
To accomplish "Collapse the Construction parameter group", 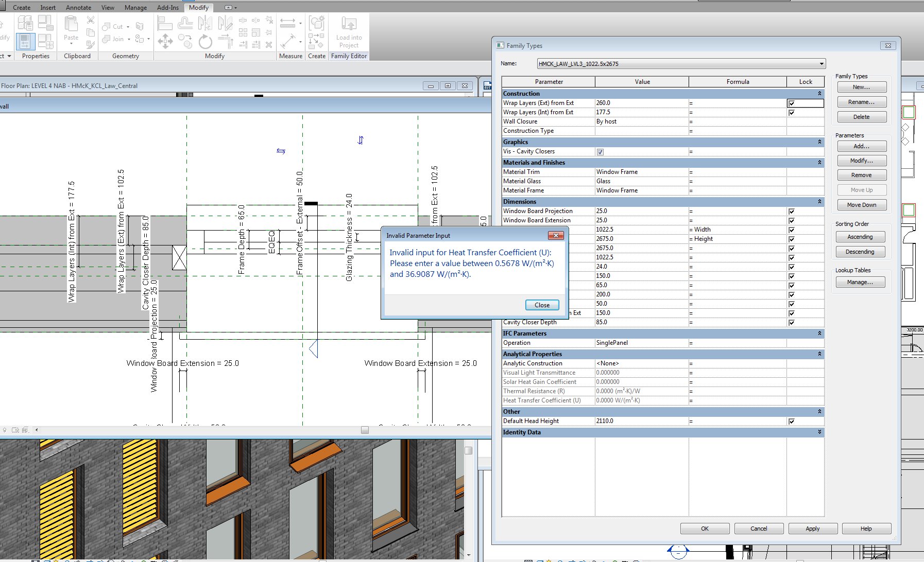I will (819, 94).
